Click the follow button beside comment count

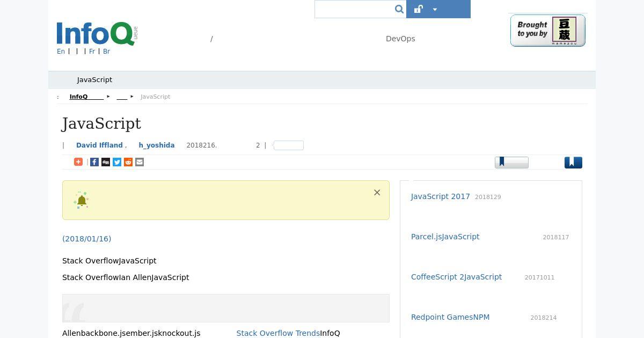click(x=289, y=145)
